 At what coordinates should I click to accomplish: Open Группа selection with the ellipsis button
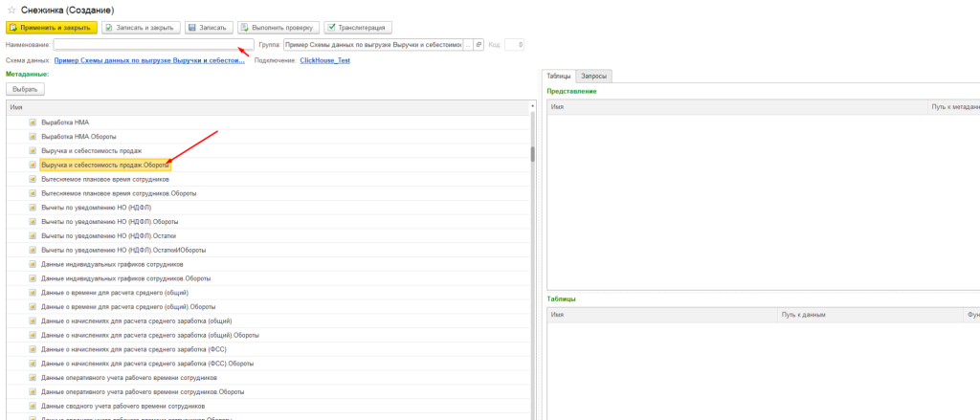point(467,45)
